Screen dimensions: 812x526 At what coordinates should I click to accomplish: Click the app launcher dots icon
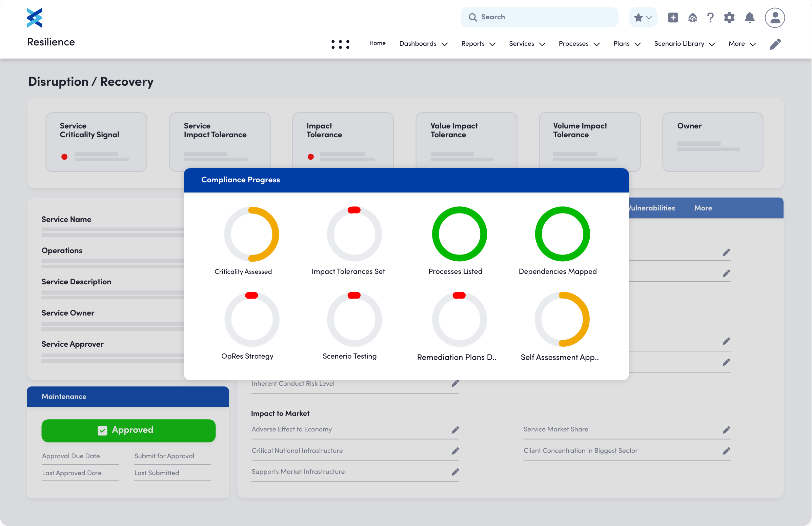340,44
